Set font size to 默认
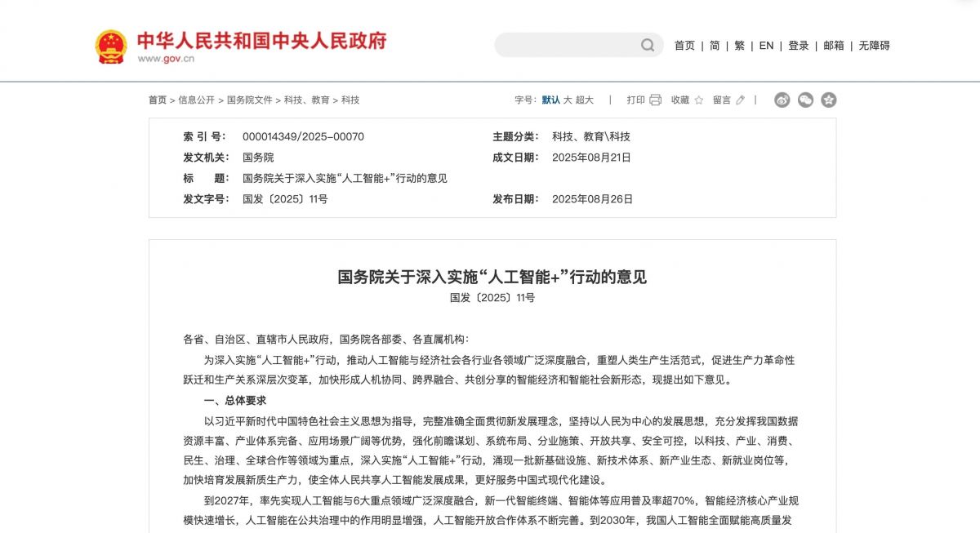 [551, 100]
